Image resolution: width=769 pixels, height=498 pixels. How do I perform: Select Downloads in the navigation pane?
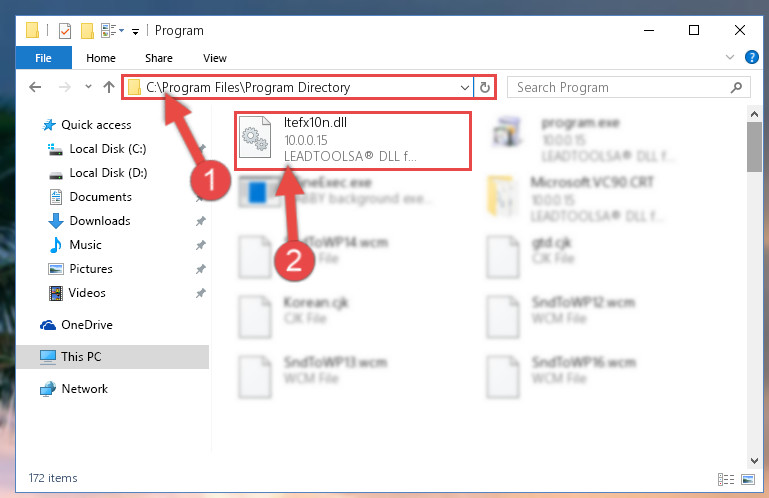tap(100, 221)
